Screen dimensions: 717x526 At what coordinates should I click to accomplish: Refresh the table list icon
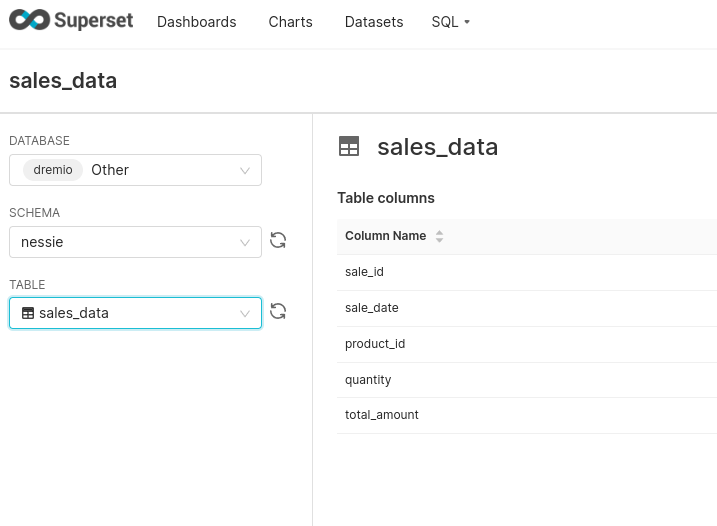(278, 311)
